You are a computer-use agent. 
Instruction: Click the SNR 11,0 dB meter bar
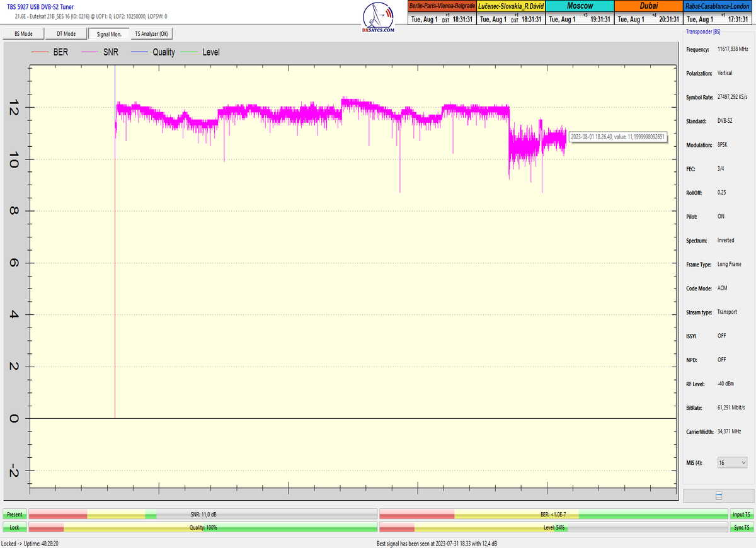203,515
